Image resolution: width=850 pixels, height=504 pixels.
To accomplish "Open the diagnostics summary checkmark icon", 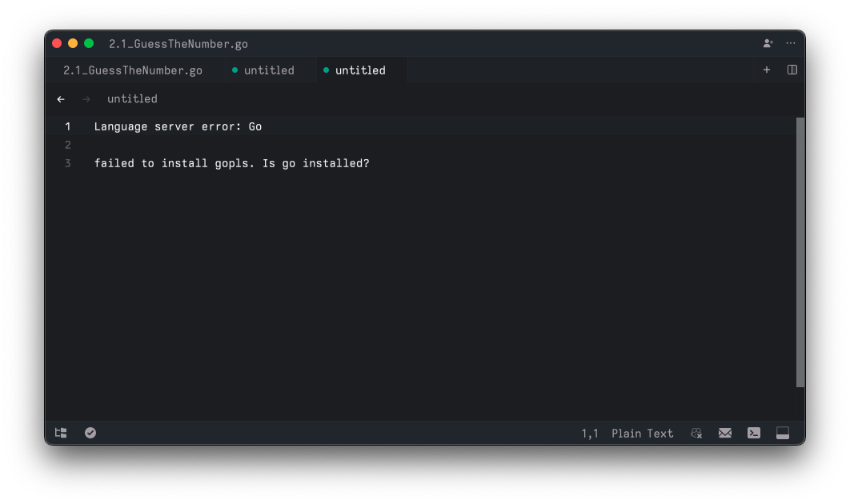I will pyautogui.click(x=90, y=433).
